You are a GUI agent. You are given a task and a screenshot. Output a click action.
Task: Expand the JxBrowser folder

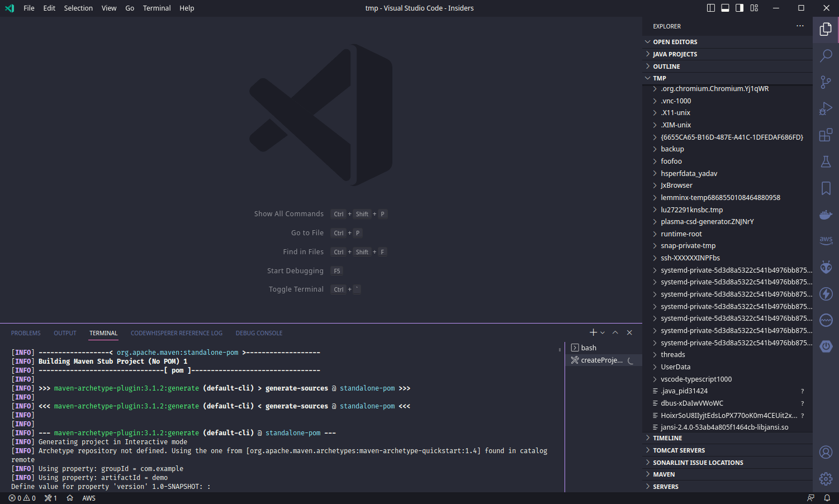(728, 186)
